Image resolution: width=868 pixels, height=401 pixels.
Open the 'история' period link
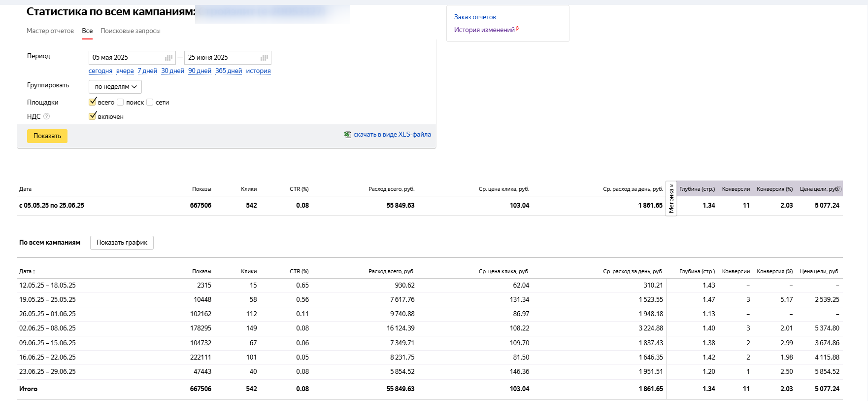(x=258, y=71)
